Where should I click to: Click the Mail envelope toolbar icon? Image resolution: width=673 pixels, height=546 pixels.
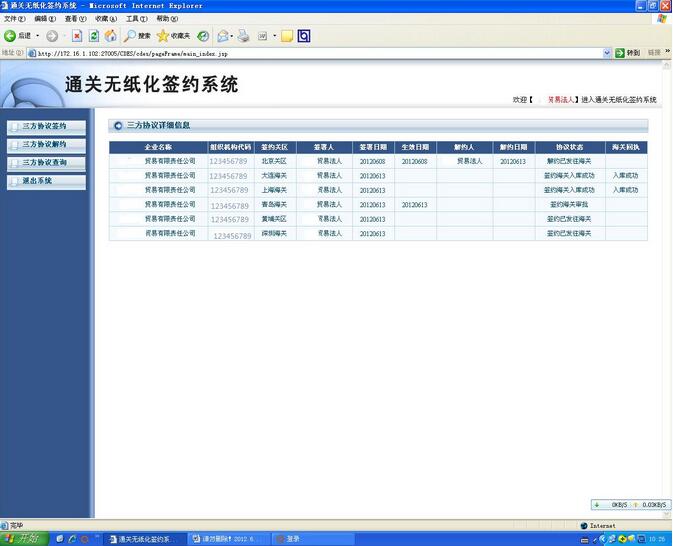222,36
